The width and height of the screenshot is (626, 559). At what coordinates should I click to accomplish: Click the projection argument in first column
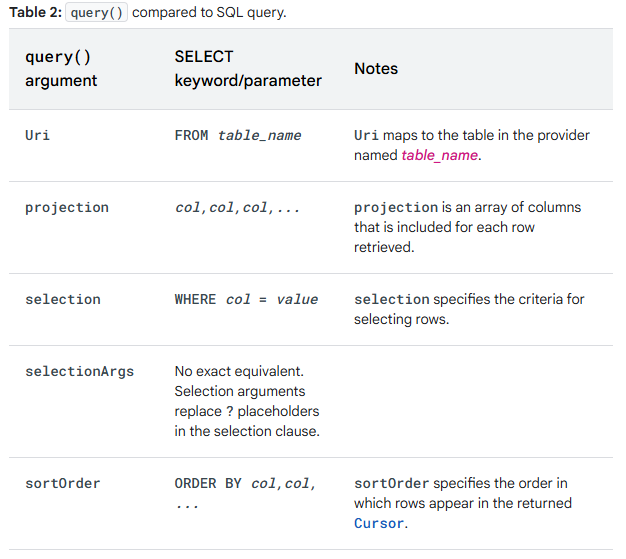pyautogui.click(x=67, y=207)
